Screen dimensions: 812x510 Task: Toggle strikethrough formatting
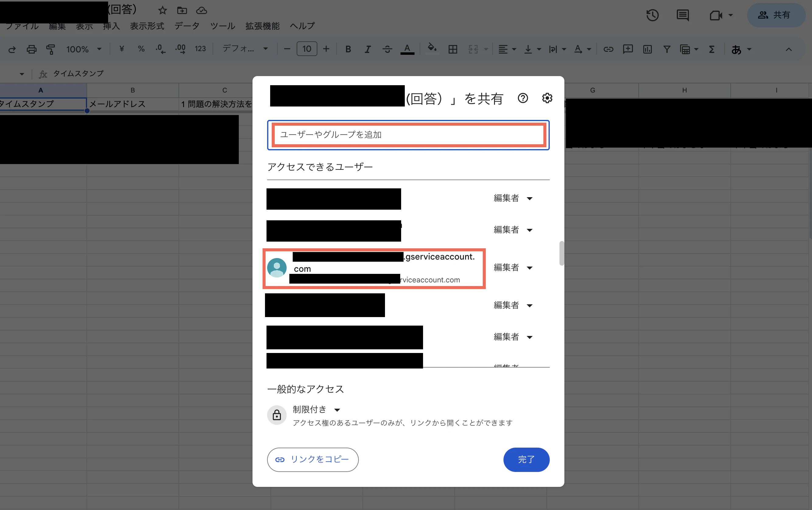387,50
